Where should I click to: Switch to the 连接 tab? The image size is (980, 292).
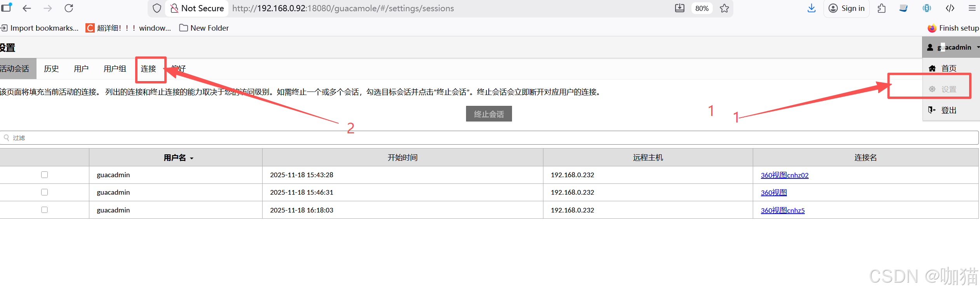tap(148, 69)
